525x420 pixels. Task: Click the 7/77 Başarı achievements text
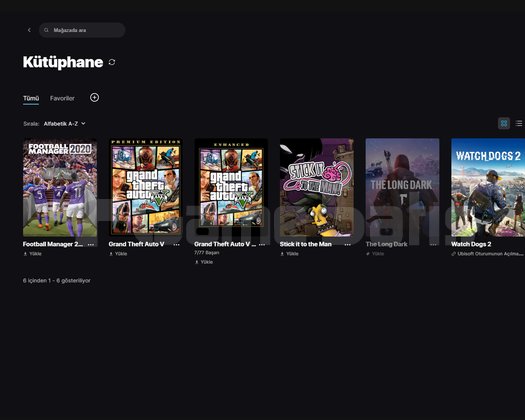point(207,253)
